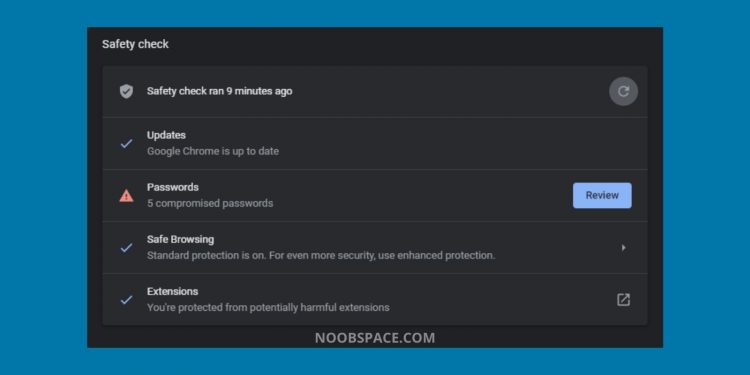
Task: Click the blue checkmark beside Updates
Action: pos(126,143)
